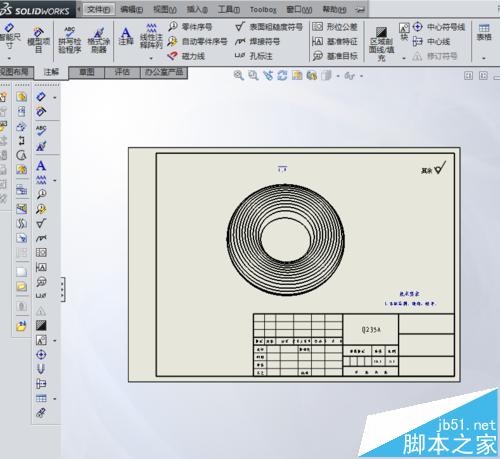Click the Zoom to Fit magnifier icon
Screen dimensions: 500x459
tap(238, 75)
